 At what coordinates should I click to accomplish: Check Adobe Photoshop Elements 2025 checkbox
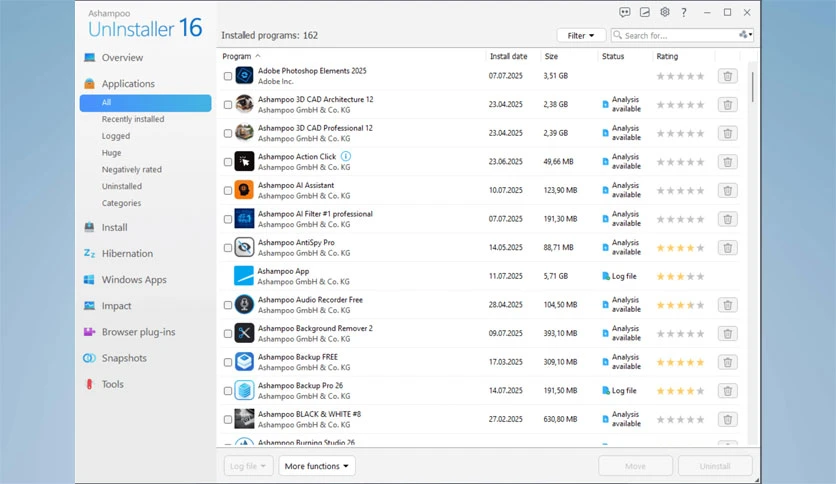[228, 76]
